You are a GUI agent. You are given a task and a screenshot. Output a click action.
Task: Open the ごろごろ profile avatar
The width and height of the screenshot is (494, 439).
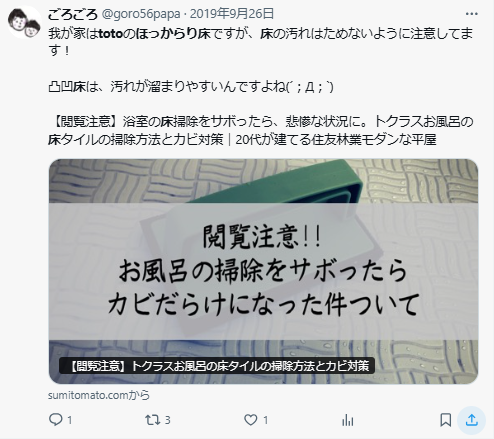point(24,22)
